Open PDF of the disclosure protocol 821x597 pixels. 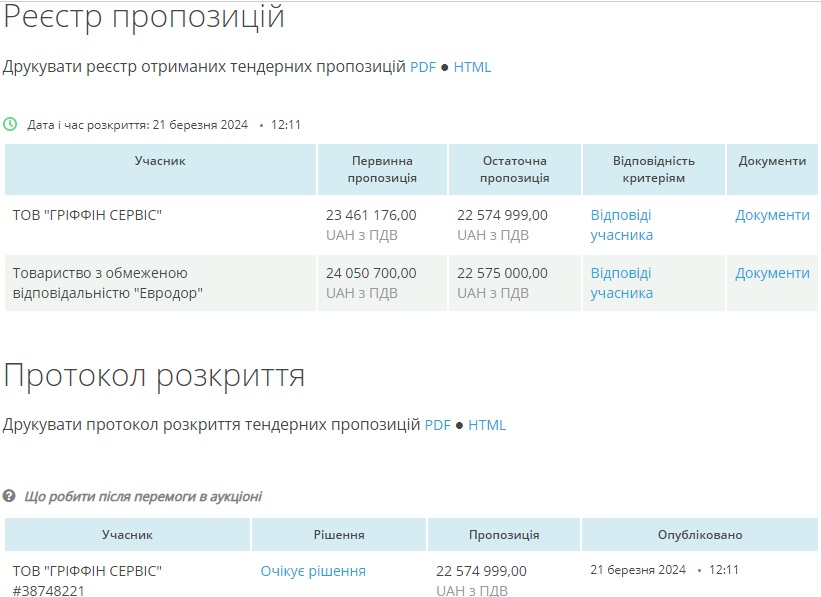coord(438,425)
